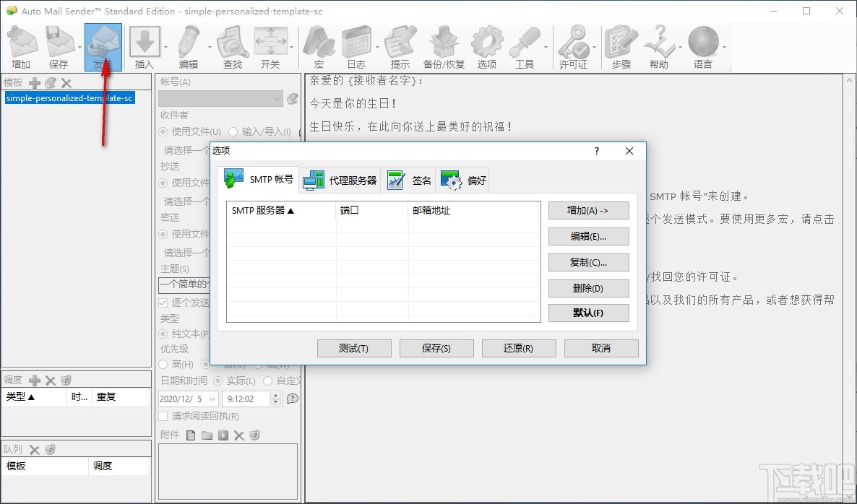857x504 pixels.
Task: Click the 日志 (Log) icon
Action: pyautogui.click(x=356, y=43)
